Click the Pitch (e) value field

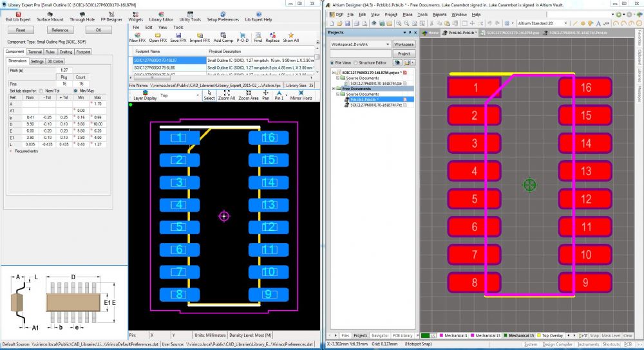(x=64, y=70)
